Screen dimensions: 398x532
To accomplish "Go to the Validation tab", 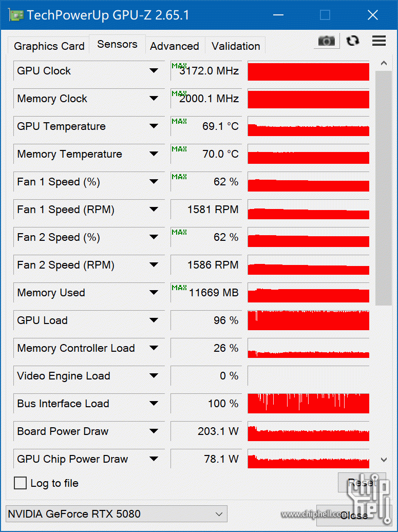I will [x=236, y=46].
